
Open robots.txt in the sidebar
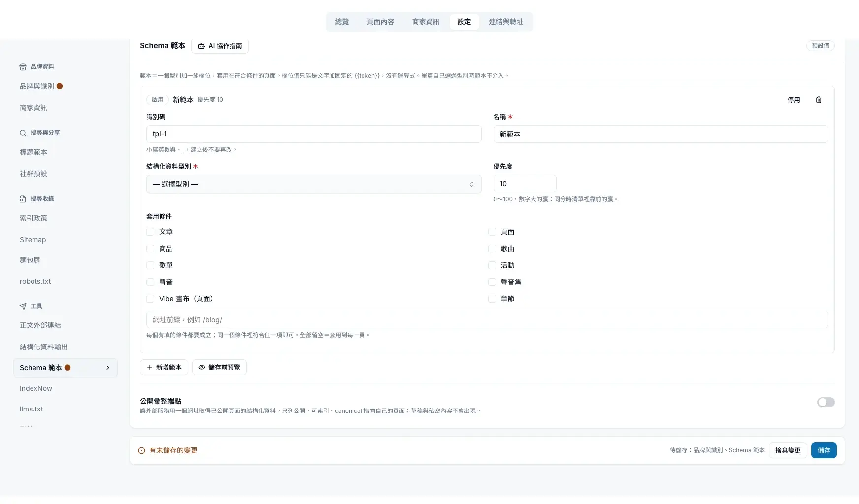coord(35,281)
